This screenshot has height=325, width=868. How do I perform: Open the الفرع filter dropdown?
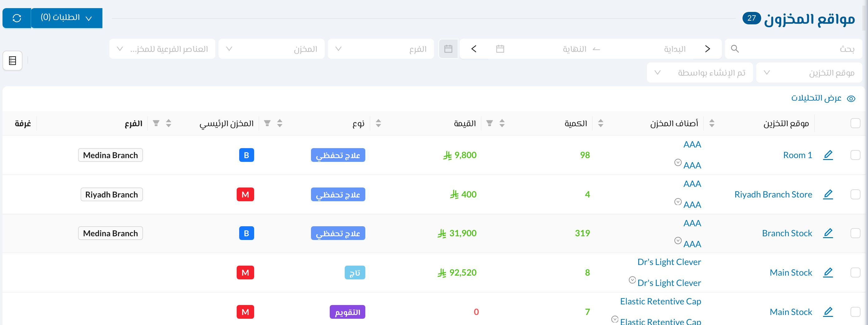pos(381,49)
